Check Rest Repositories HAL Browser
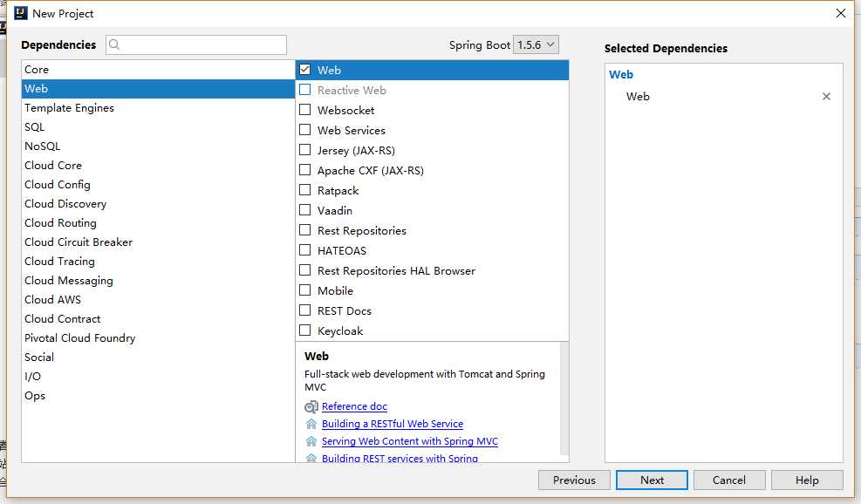This screenshot has height=504, width=861. (304, 270)
